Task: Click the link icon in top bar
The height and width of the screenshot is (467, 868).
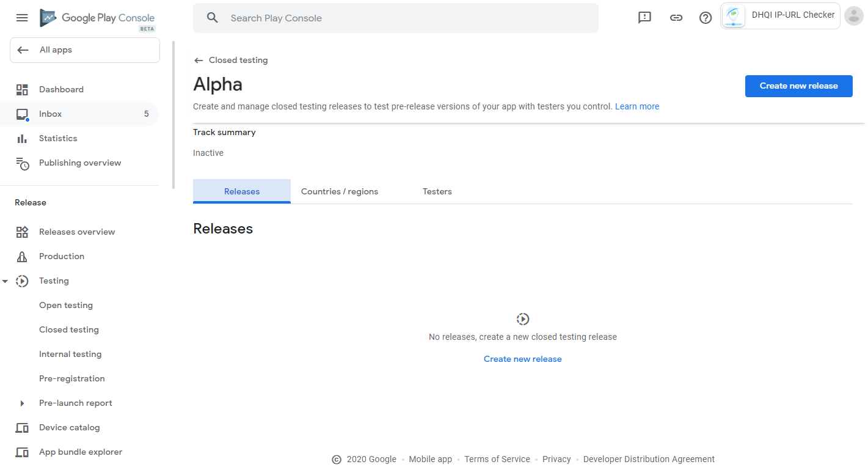Action: point(676,18)
